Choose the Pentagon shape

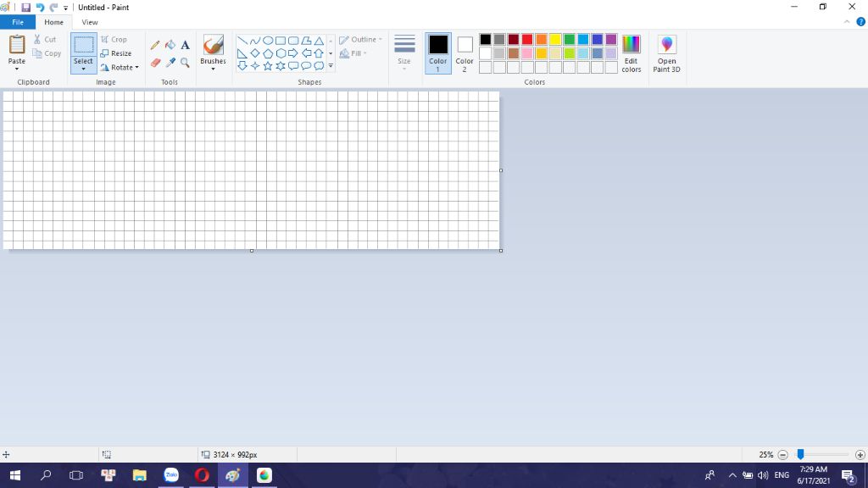pos(267,53)
